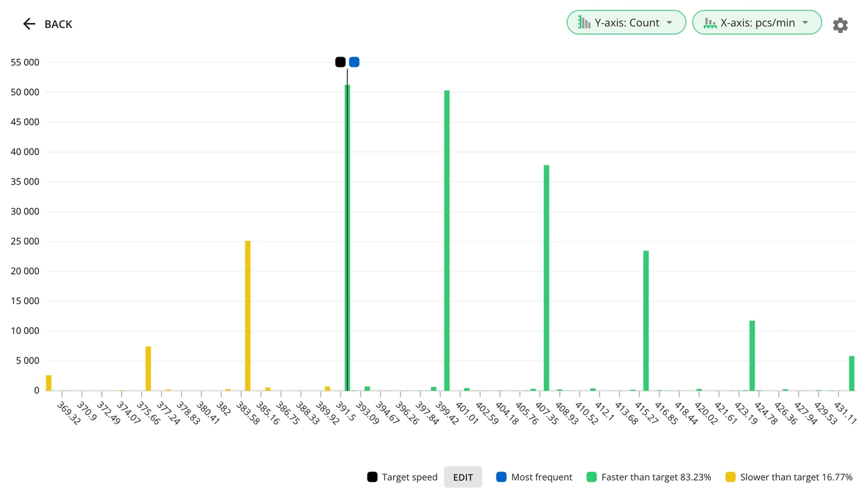The image size is (868, 498).
Task: Click the green bar near 415.27
Action: click(x=646, y=321)
